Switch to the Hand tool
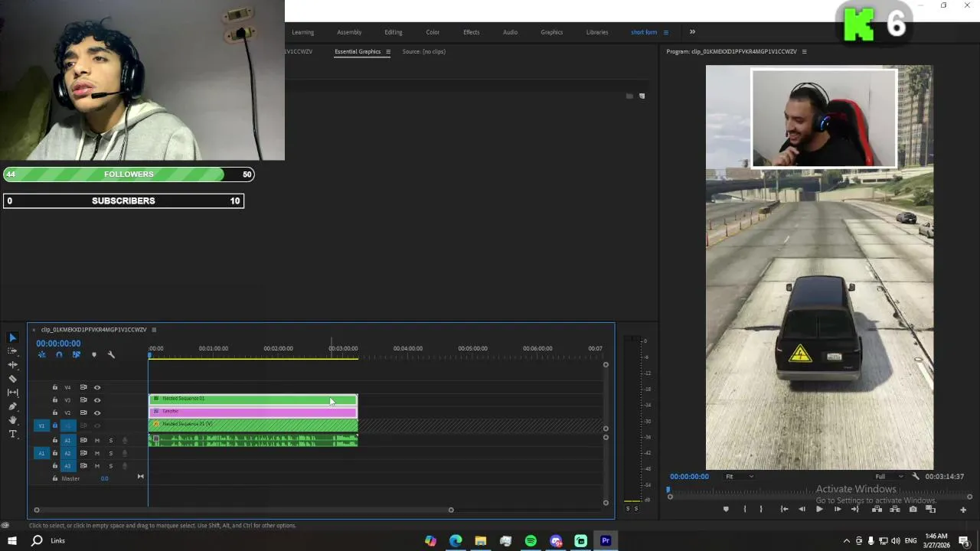The image size is (980, 551). [x=12, y=420]
